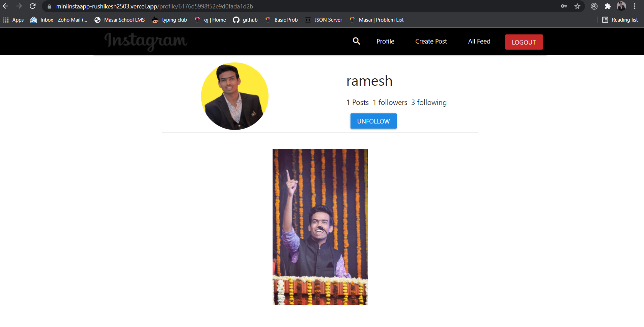Open the Reading list panel

tap(620, 20)
